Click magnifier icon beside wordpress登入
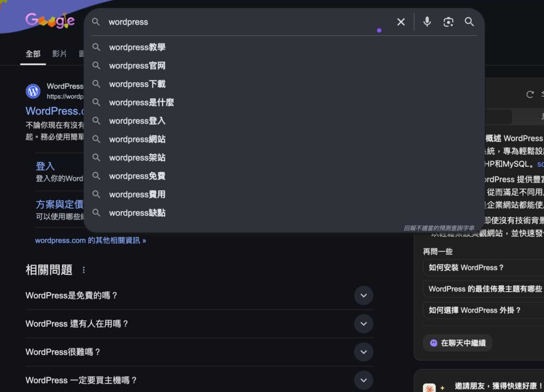The image size is (544, 392). pyautogui.click(x=96, y=121)
